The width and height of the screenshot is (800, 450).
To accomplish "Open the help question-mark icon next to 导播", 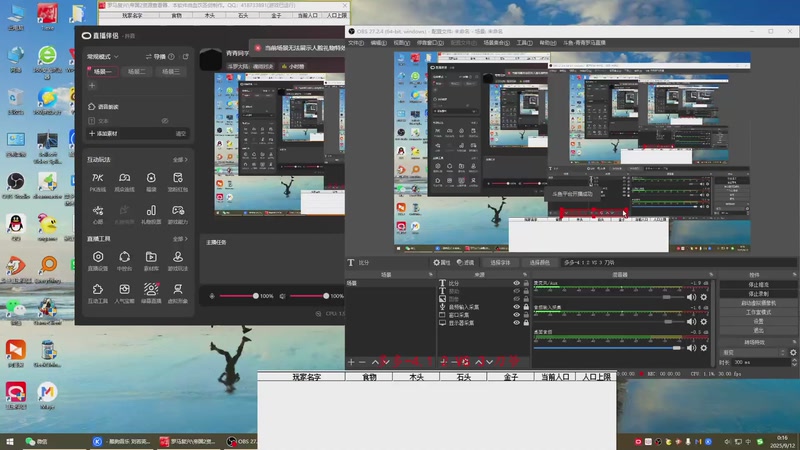I will point(171,57).
